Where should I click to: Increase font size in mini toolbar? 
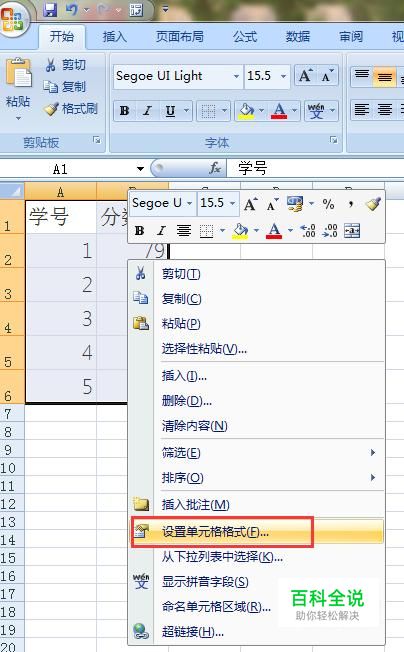tap(250, 204)
